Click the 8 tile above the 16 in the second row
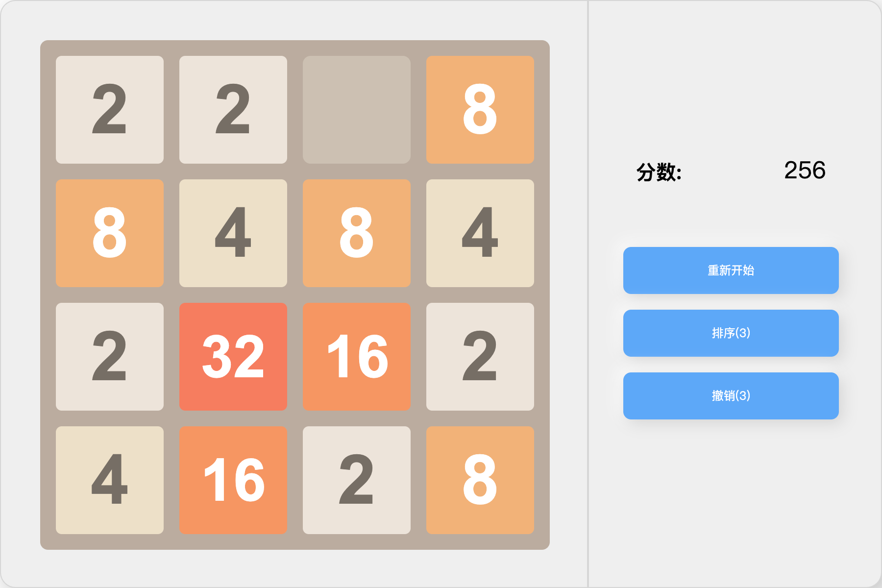The image size is (882, 588). click(x=357, y=233)
